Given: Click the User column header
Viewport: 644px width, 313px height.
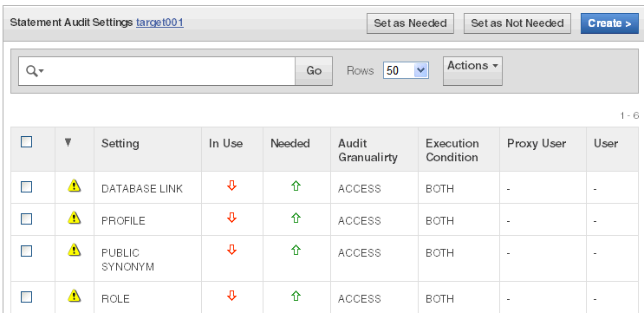Looking at the screenshot, I should 606,143.
